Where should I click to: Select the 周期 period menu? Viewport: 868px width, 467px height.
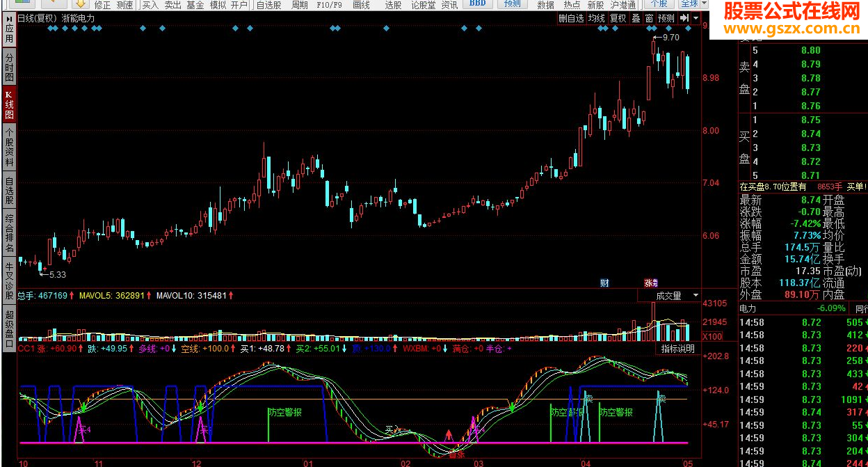pyautogui.click(x=300, y=4)
